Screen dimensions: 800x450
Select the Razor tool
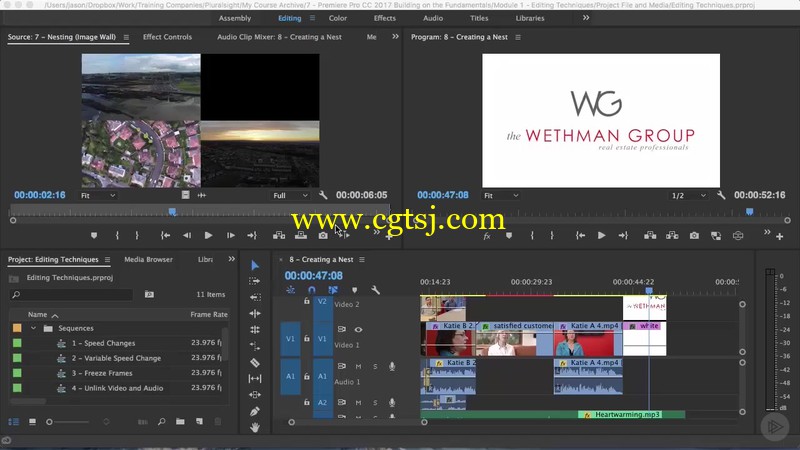[255, 363]
